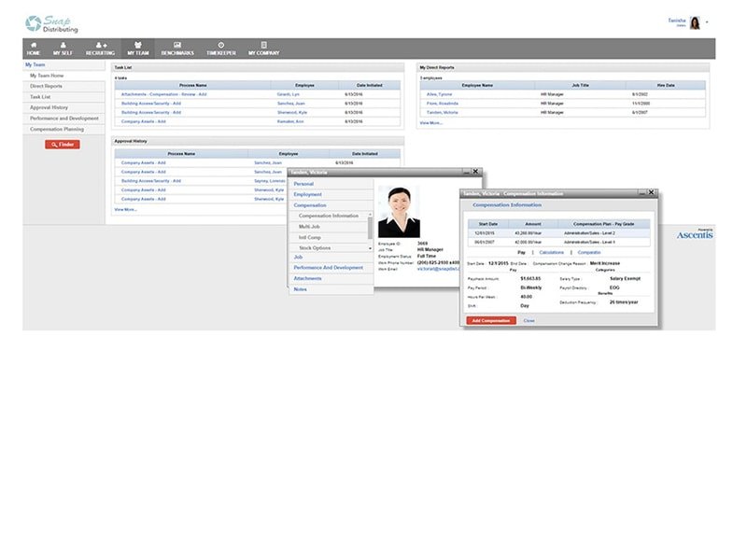This screenshot has width=747, height=560.
Task: Open My Team Home in the sidebar
Action: (47, 76)
